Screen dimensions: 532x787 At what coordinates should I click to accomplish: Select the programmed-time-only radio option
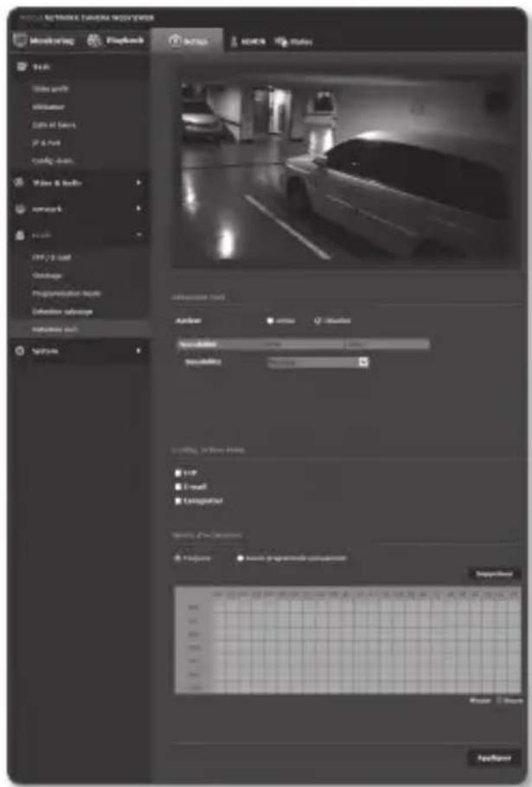[240, 558]
